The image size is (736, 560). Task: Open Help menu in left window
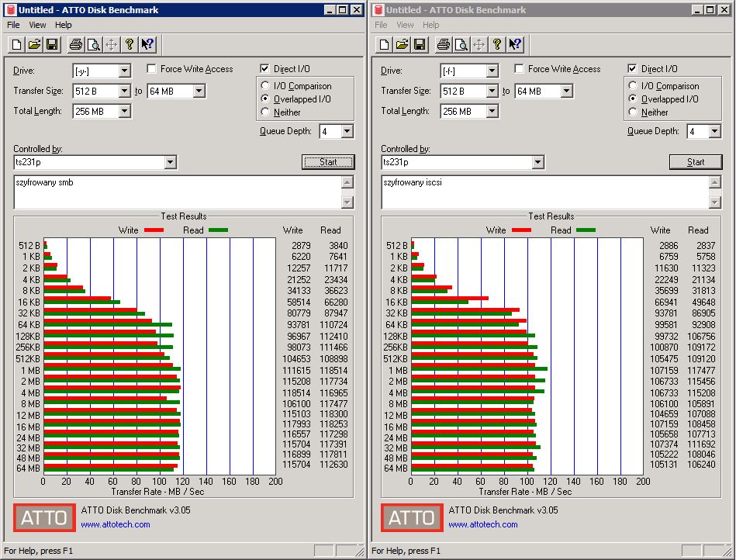64,25
